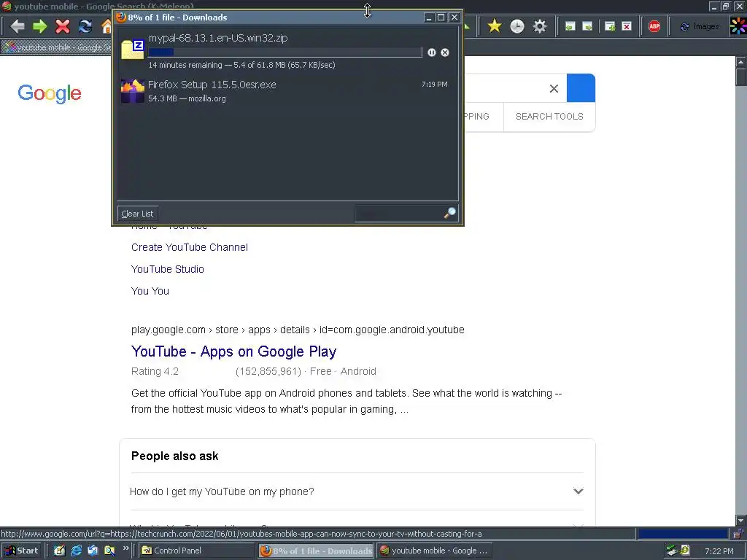This screenshot has height=560, width=747.
Task: Click Clear List in Downloads window
Action: point(137,214)
